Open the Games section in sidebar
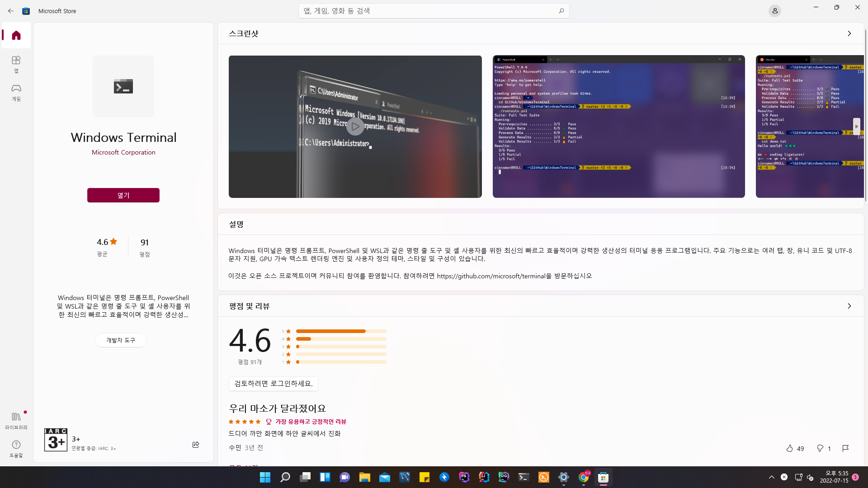Viewport: 868px width, 488px height. coord(16,92)
